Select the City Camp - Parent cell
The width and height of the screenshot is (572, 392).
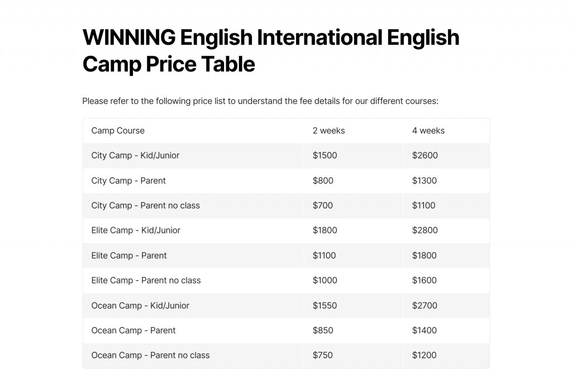click(x=128, y=180)
